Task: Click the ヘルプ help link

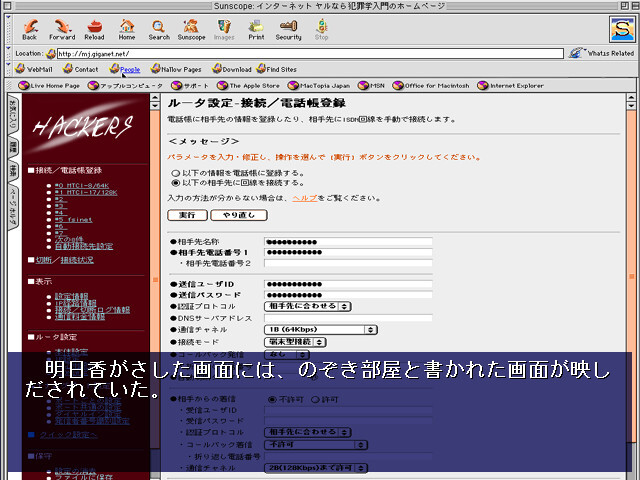Action: 303,198
